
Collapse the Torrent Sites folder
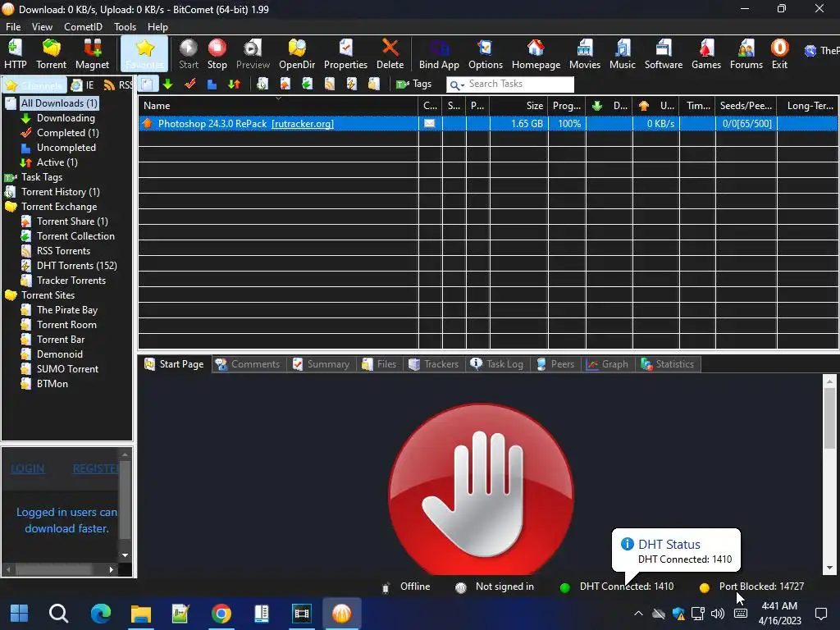(x=11, y=295)
